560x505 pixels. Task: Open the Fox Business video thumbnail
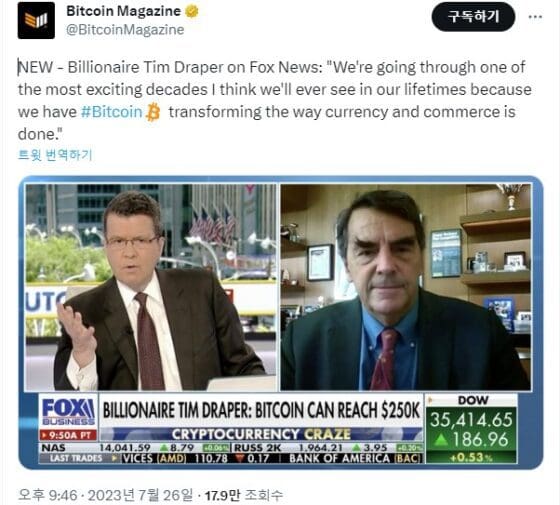coord(281,322)
